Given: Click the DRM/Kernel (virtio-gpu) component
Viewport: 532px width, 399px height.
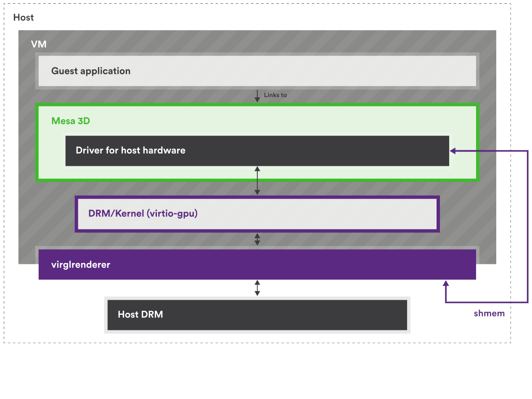Looking at the screenshot, I should tap(257, 213).
